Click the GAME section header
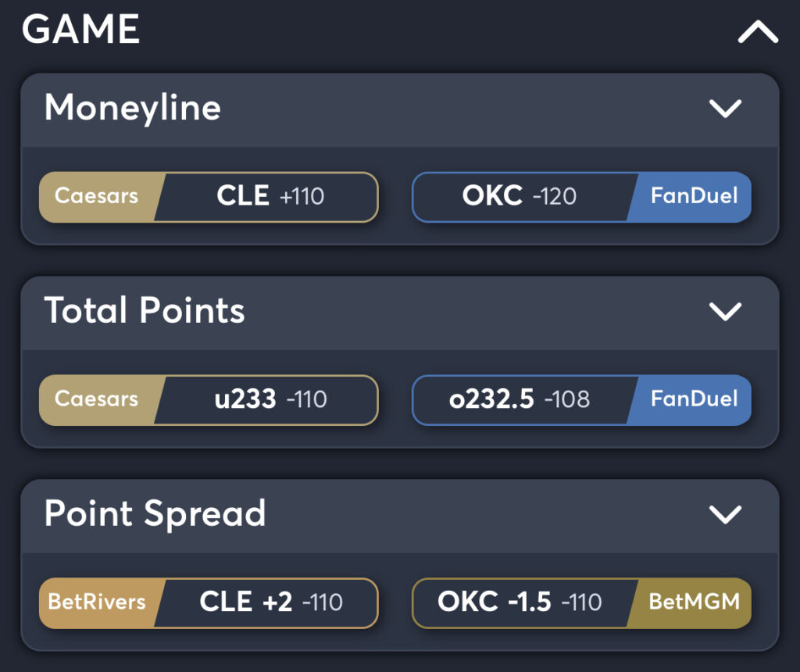The height and width of the screenshot is (672, 800). [x=83, y=29]
